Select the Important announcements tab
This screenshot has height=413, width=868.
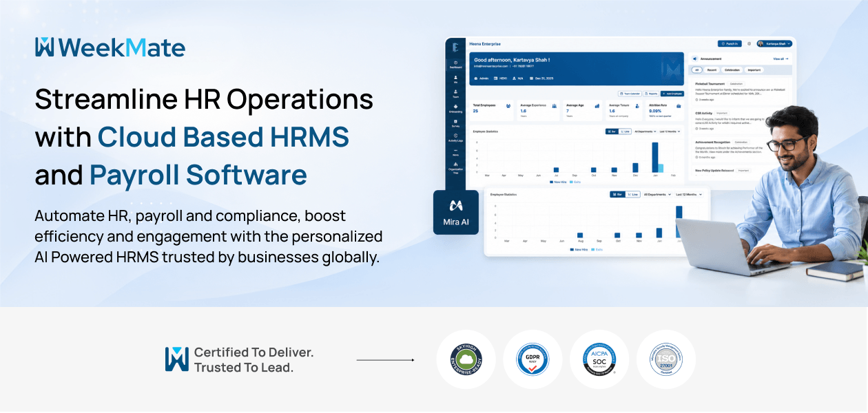[x=754, y=70]
